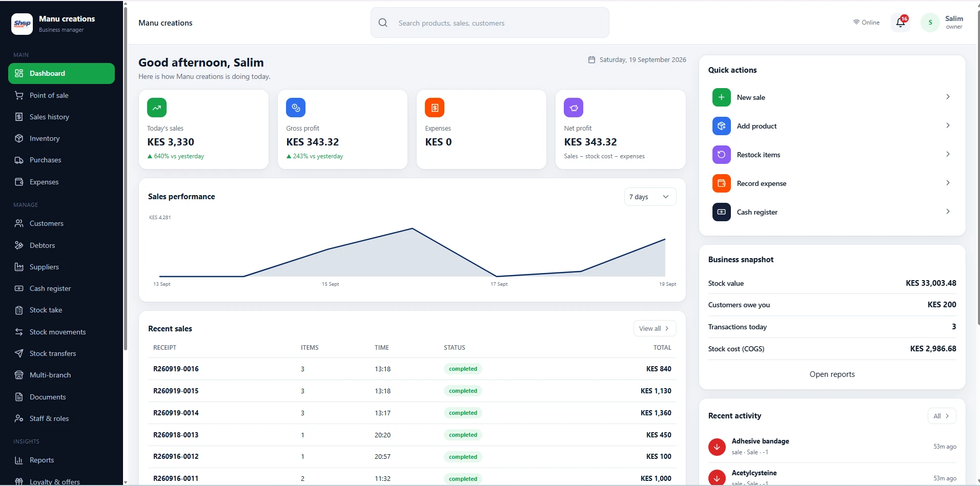980x486 pixels.
Task: Click the Today's sales trend icon
Action: click(157, 108)
